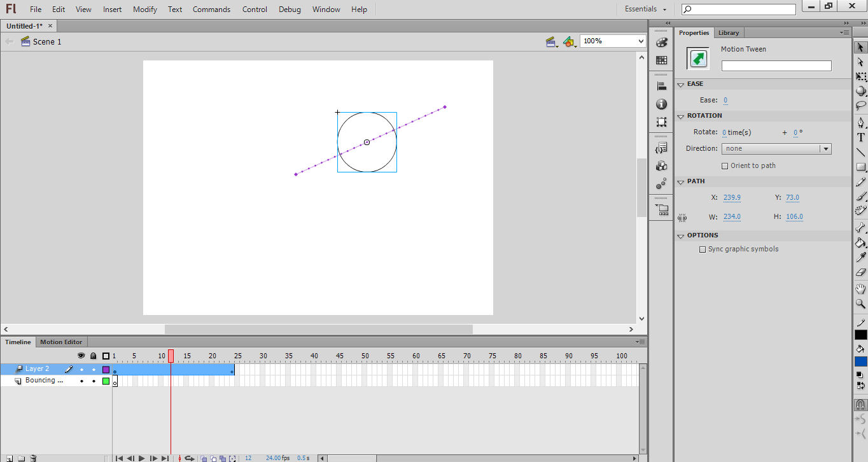Switch to the Motion Editor tab
Viewport: 868px width, 462px height.
[61, 342]
